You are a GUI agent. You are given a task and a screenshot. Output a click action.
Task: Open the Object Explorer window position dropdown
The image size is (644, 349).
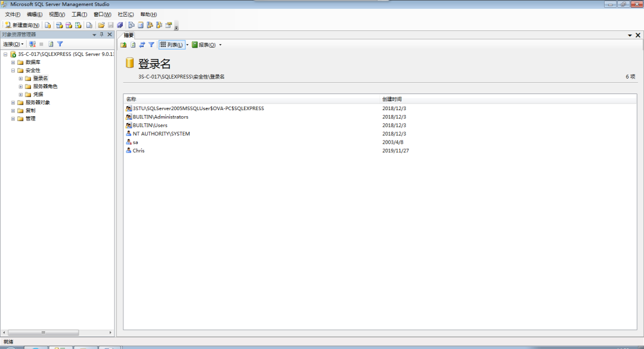tap(94, 35)
